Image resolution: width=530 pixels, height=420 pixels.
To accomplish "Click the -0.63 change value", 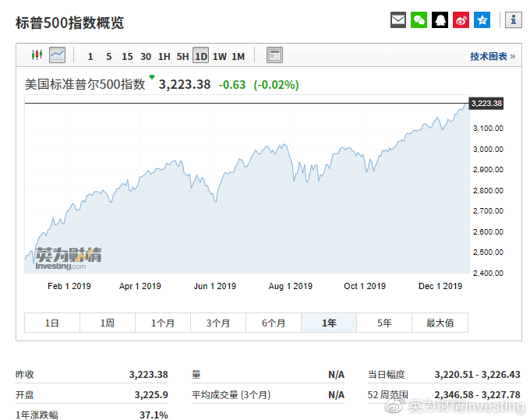I will coord(232,84).
